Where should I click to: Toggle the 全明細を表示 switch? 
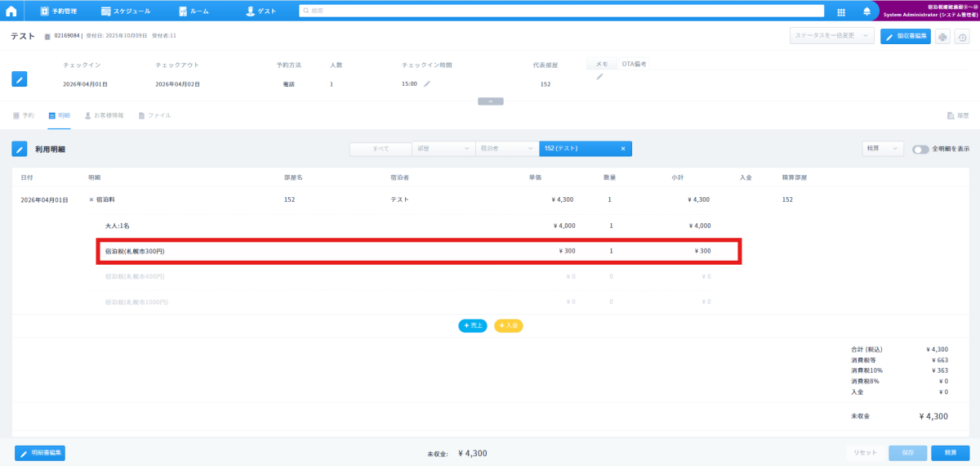(x=920, y=149)
